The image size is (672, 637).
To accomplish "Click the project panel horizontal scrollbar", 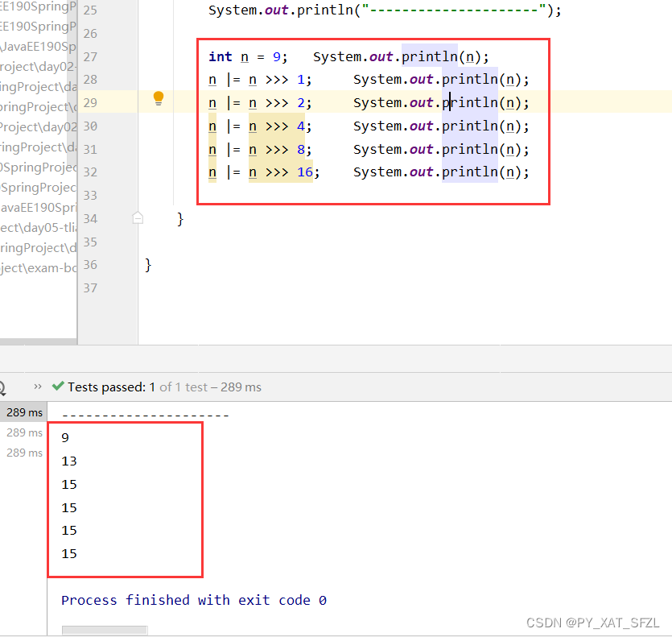I will (x=38, y=341).
